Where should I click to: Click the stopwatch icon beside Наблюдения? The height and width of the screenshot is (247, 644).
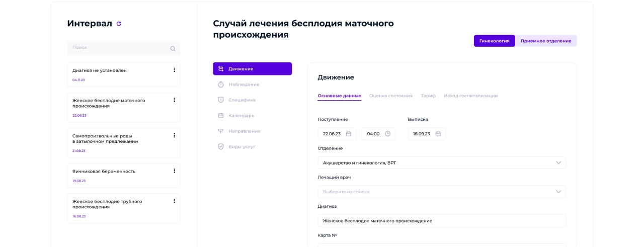pos(220,85)
